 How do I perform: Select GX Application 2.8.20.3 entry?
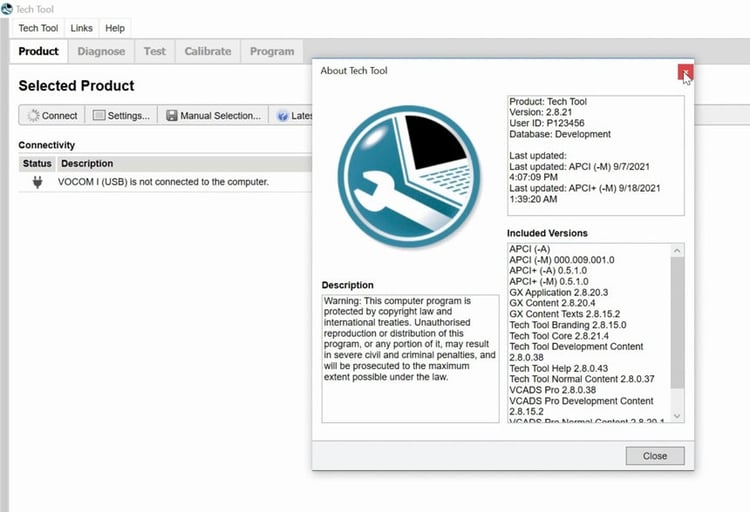(559, 292)
